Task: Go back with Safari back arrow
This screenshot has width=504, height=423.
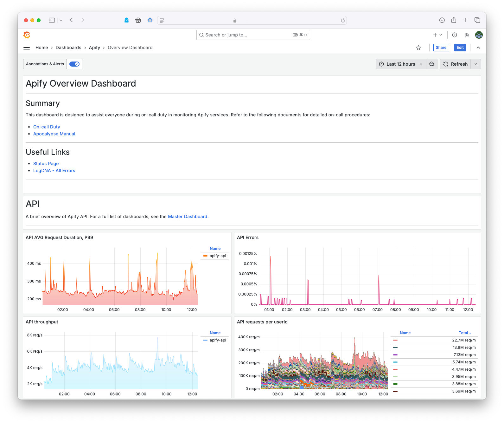Action: 72,20
